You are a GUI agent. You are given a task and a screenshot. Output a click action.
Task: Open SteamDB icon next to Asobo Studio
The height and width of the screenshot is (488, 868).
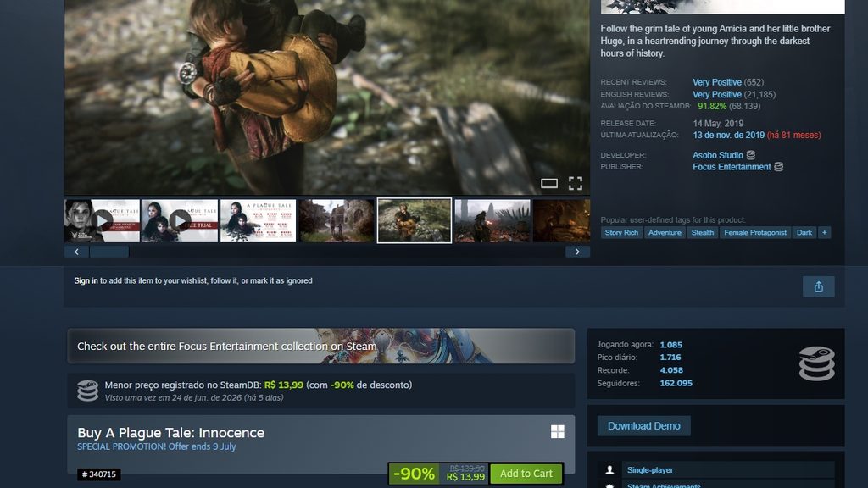(751, 155)
